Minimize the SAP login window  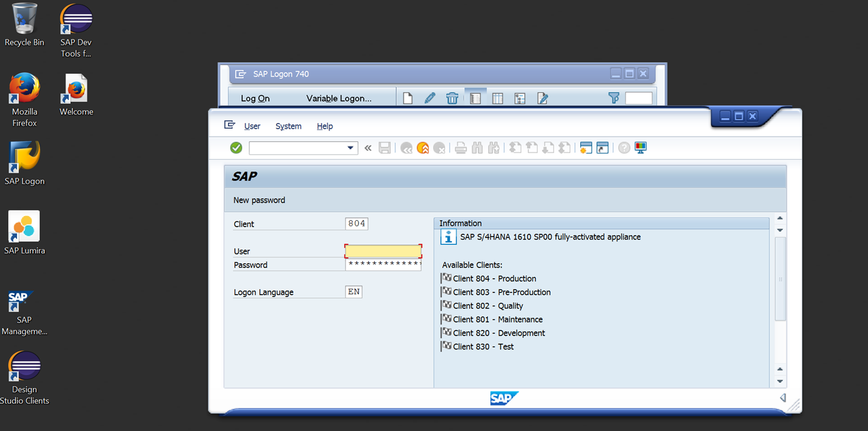coord(725,116)
